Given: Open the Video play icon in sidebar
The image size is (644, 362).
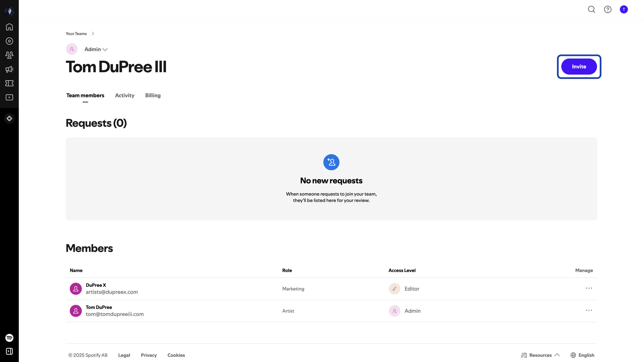Looking at the screenshot, I should pyautogui.click(x=9, y=97).
